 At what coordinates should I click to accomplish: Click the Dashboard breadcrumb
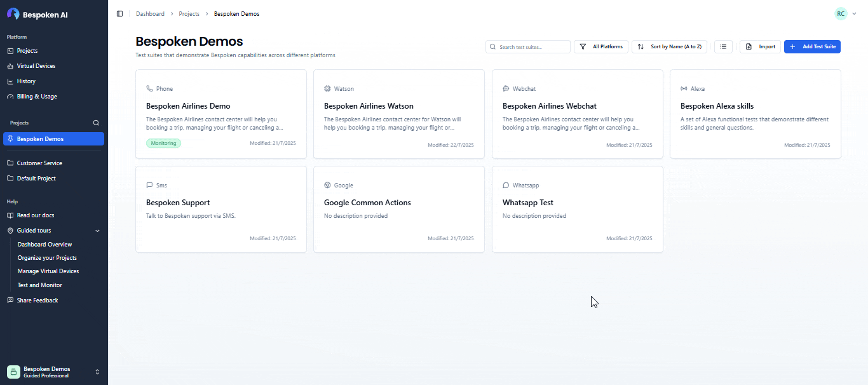click(150, 14)
